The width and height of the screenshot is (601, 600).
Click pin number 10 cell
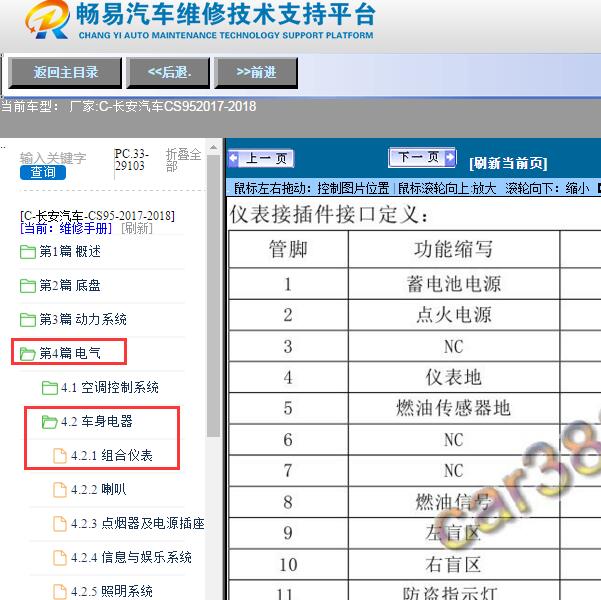pyautogui.click(x=288, y=564)
